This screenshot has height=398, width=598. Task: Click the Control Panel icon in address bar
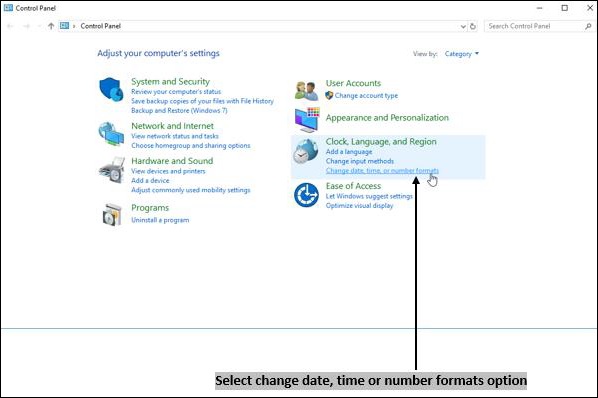pyautogui.click(x=64, y=26)
